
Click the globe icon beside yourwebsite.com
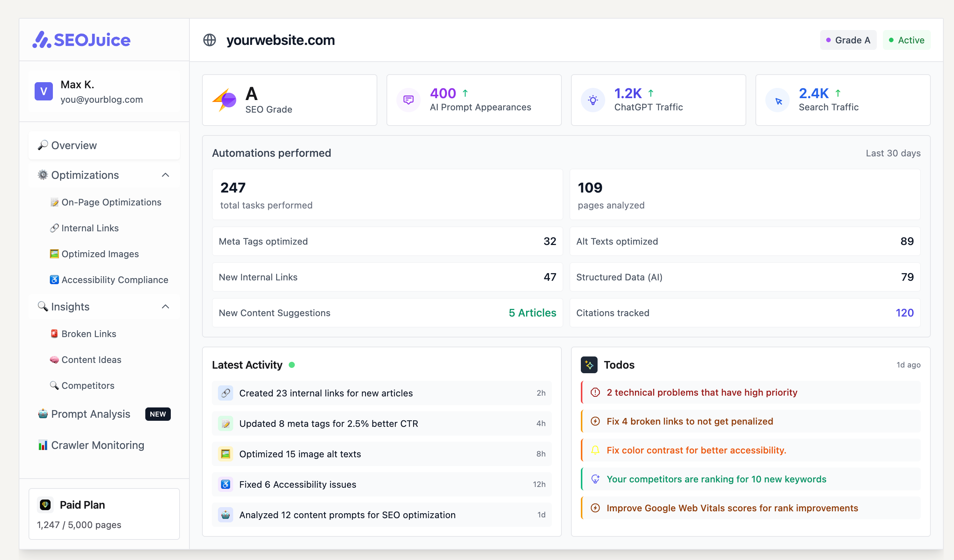(210, 40)
